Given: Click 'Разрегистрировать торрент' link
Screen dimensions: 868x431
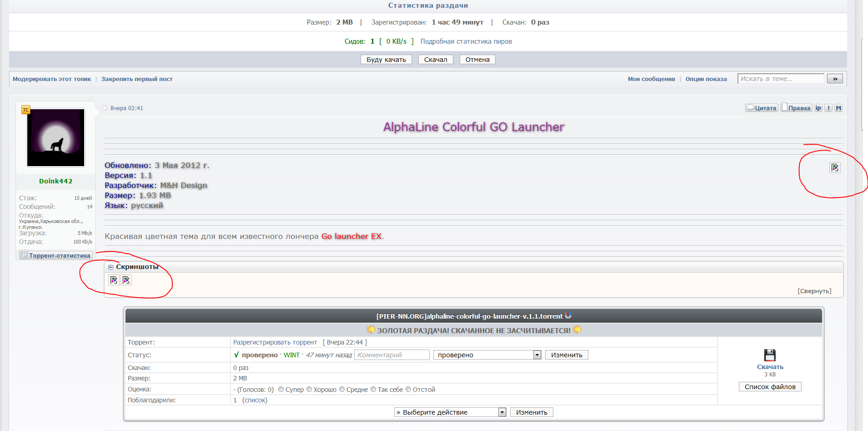Looking at the screenshot, I should [275, 342].
